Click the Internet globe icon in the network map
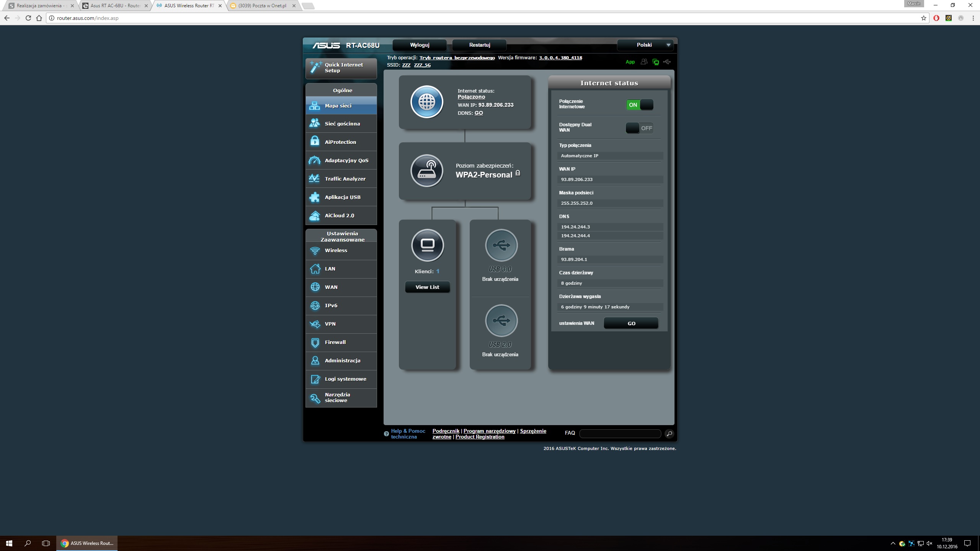The height and width of the screenshot is (551, 980). (427, 102)
